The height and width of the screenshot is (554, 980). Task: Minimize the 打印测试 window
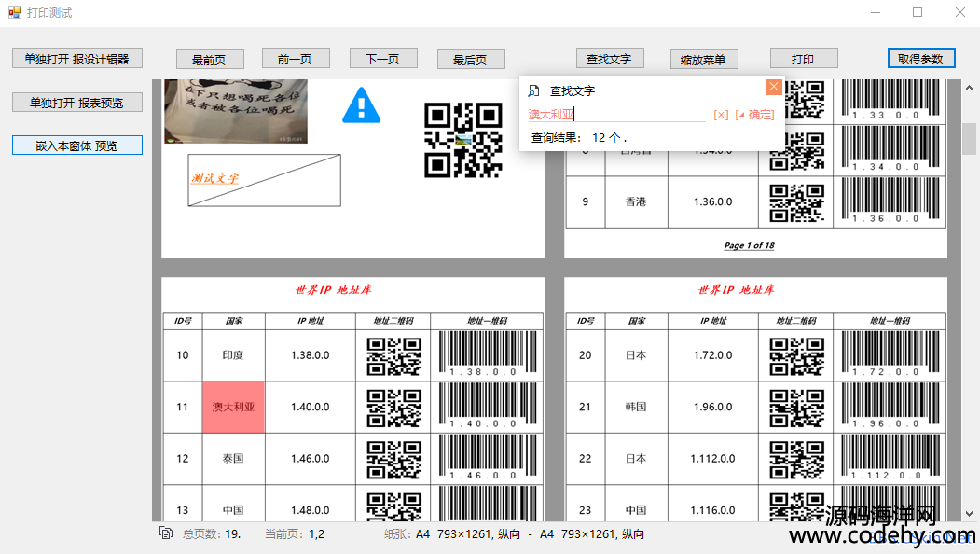876,12
